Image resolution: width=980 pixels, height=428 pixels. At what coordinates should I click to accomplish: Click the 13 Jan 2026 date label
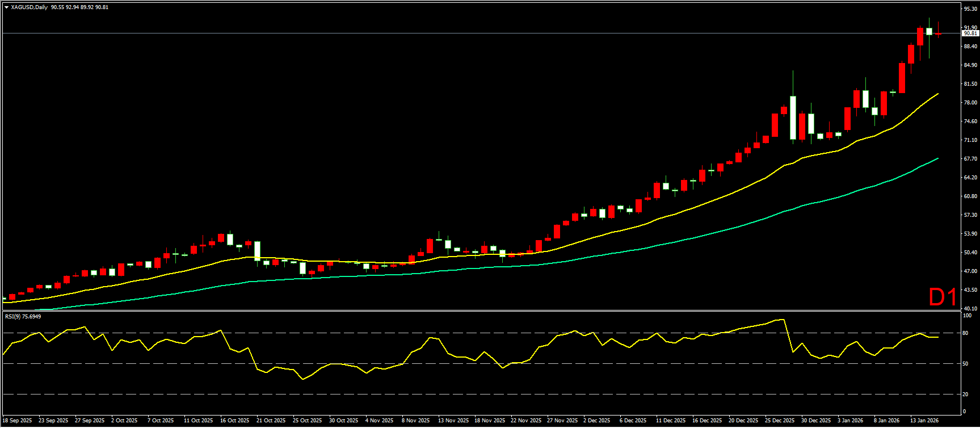click(x=924, y=421)
